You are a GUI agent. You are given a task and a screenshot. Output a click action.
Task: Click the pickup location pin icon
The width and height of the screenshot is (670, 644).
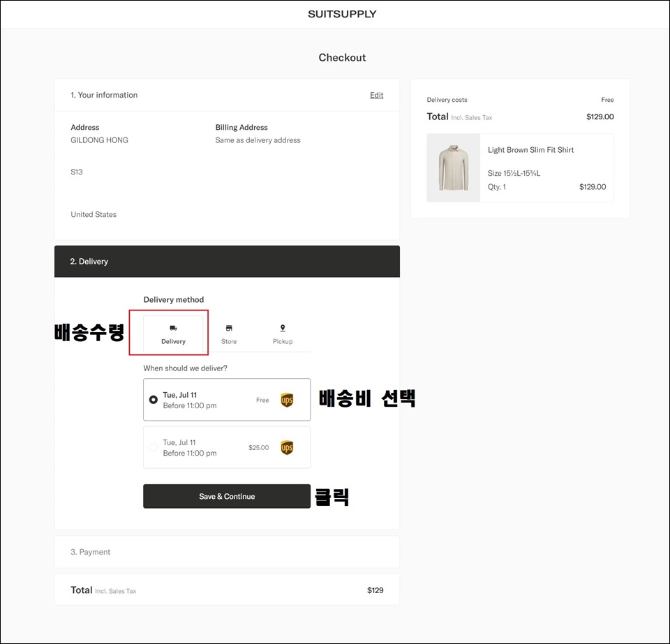(x=283, y=328)
